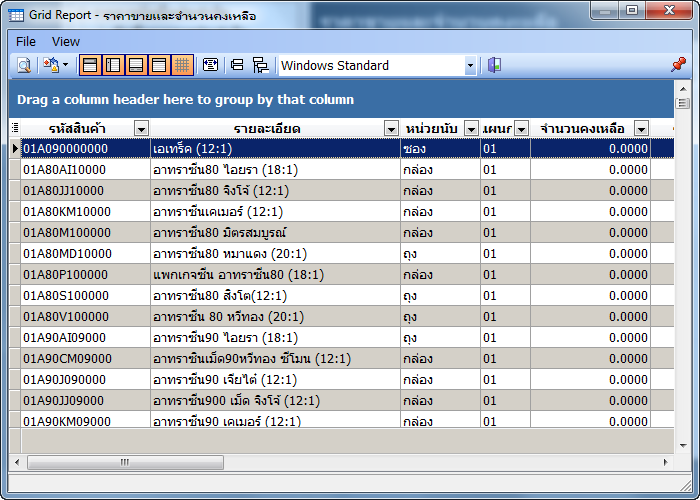The width and height of the screenshot is (700, 500).
Task: Open the รหัสสินค้า column filter dropdown
Action: point(141,128)
